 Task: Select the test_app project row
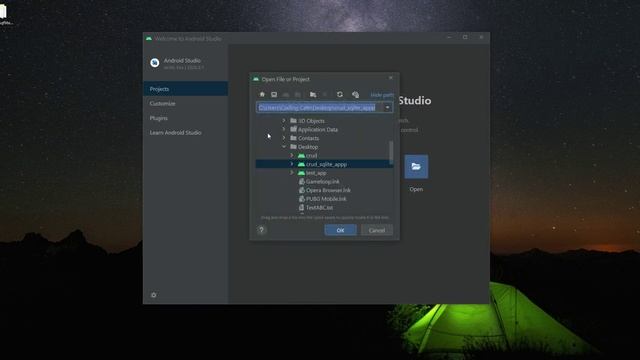pyautogui.click(x=312, y=173)
